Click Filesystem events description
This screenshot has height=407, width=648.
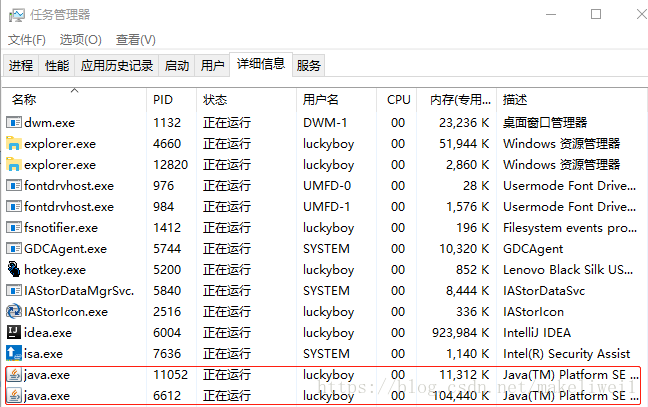point(570,228)
